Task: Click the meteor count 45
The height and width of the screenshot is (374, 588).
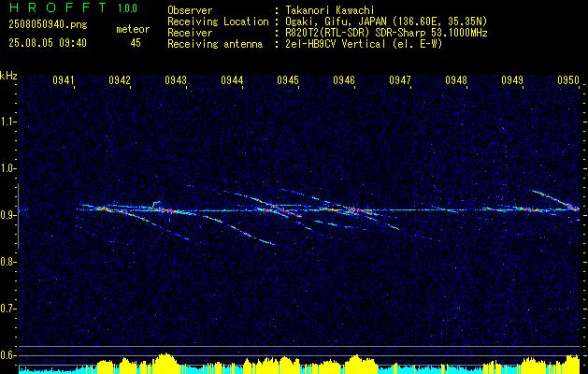Action: coord(136,43)
